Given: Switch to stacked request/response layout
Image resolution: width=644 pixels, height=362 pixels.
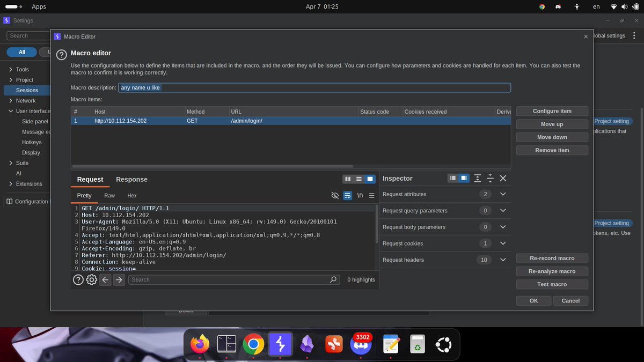Looking at the screenshot, I should coord(358,179).
